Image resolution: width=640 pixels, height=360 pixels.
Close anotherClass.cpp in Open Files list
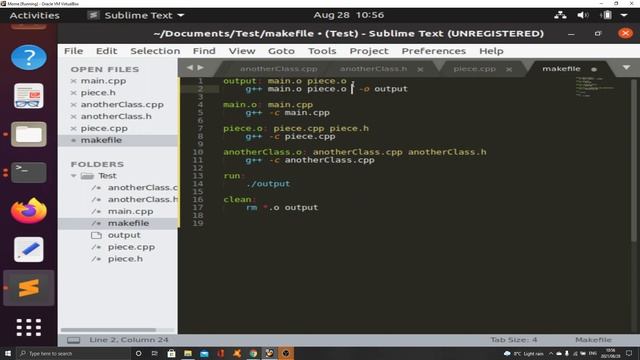[x=73, y=104]
